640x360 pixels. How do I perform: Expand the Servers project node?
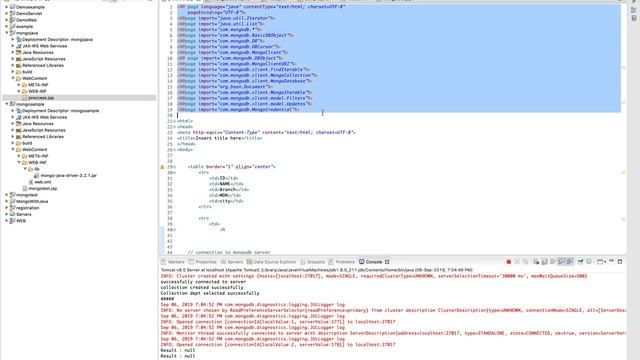click(x=7, y=214)
